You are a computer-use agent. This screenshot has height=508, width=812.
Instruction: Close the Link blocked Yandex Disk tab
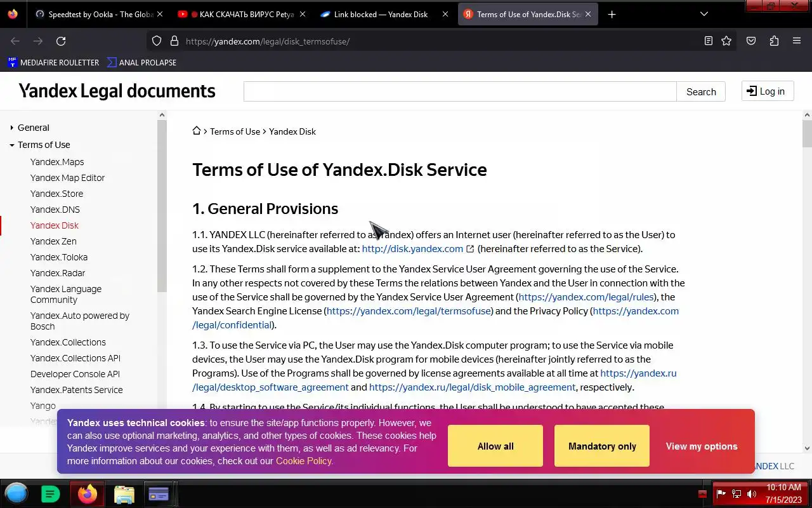[x=445, y=14]
